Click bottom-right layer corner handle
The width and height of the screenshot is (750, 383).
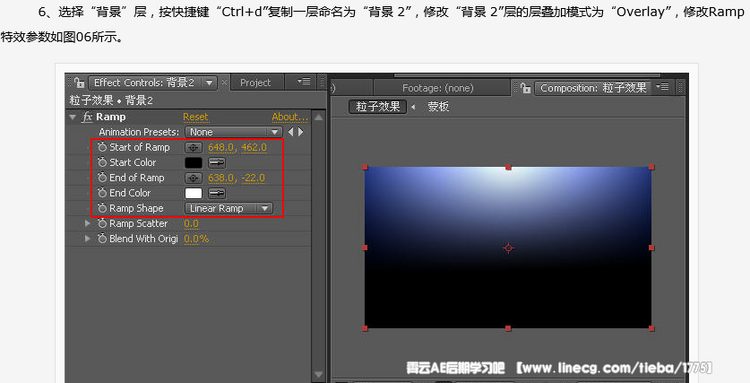coord(651,328)
